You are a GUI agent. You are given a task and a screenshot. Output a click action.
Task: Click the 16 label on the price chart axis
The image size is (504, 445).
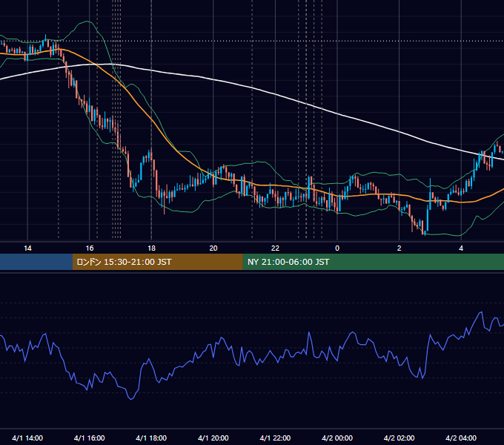tap(90, 248)
